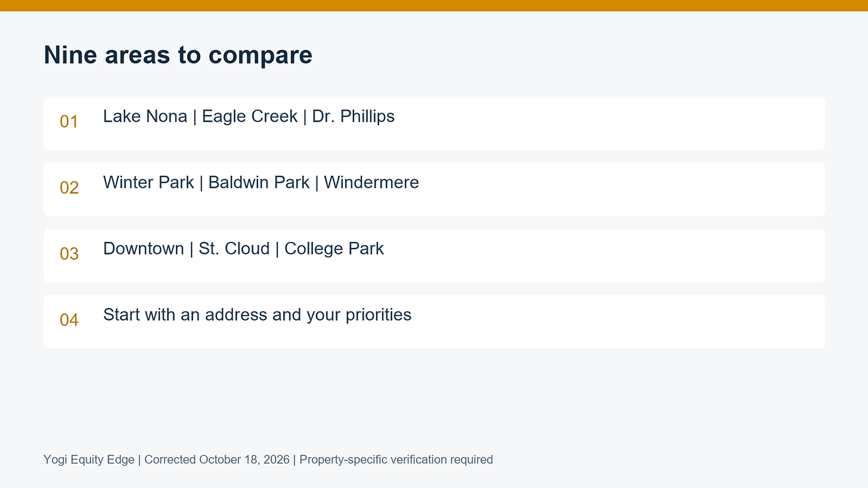Click 'Yogi Equity Edge' in the footer

(89, 460)
